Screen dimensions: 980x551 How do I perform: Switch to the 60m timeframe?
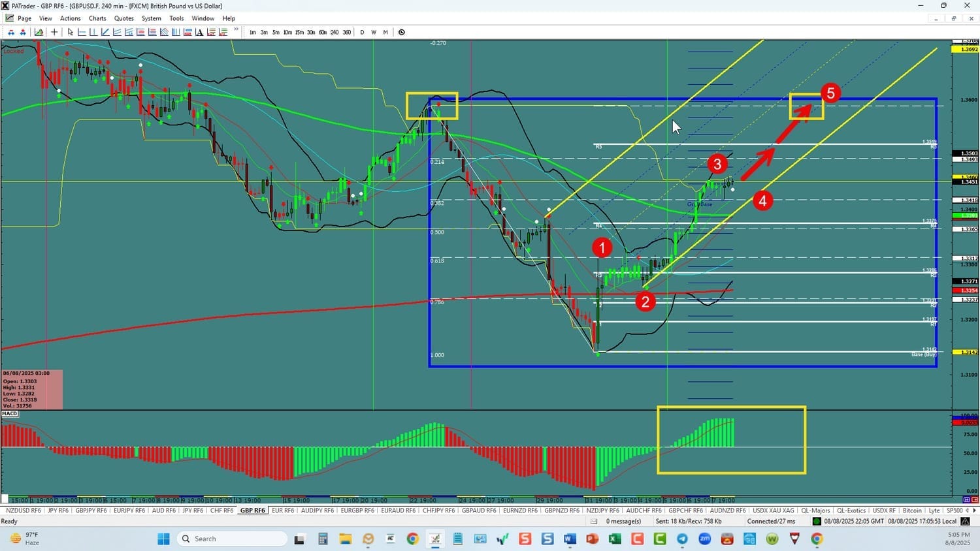[323, 32]
